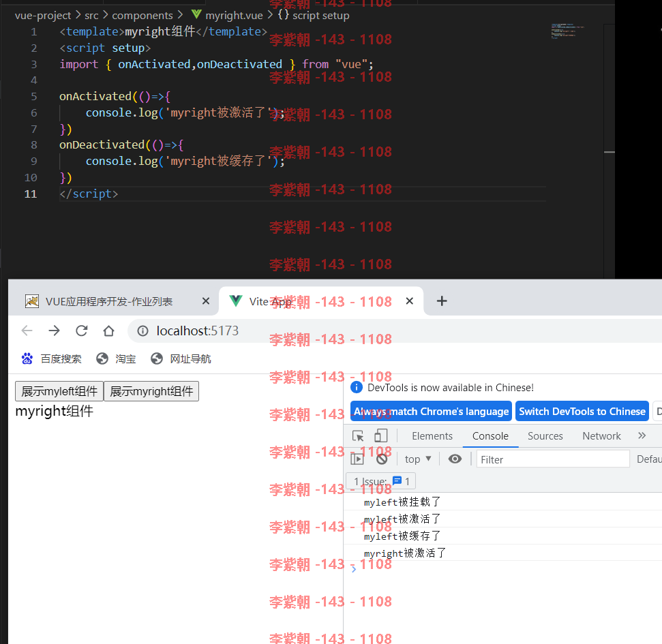The width and height of the screenshot is (662, 644).
Task: Click Switch DevTools to Chinese
Action: (582, 411)
